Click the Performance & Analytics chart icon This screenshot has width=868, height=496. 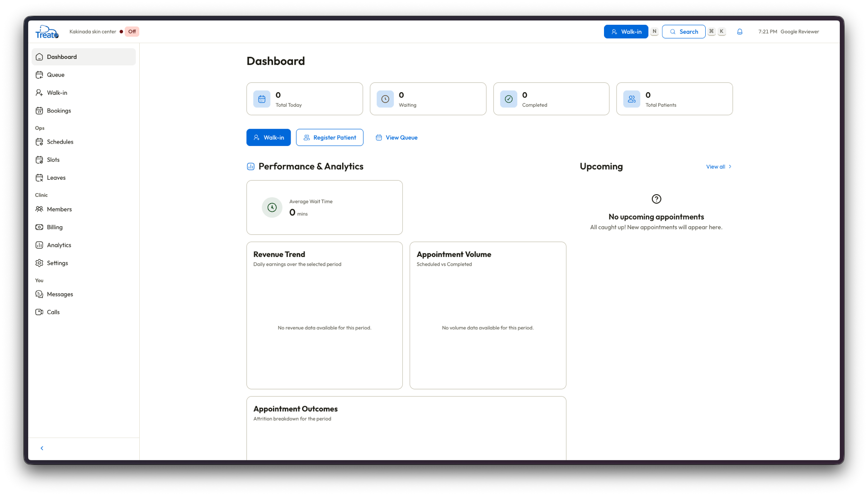(x=251, y=167)
